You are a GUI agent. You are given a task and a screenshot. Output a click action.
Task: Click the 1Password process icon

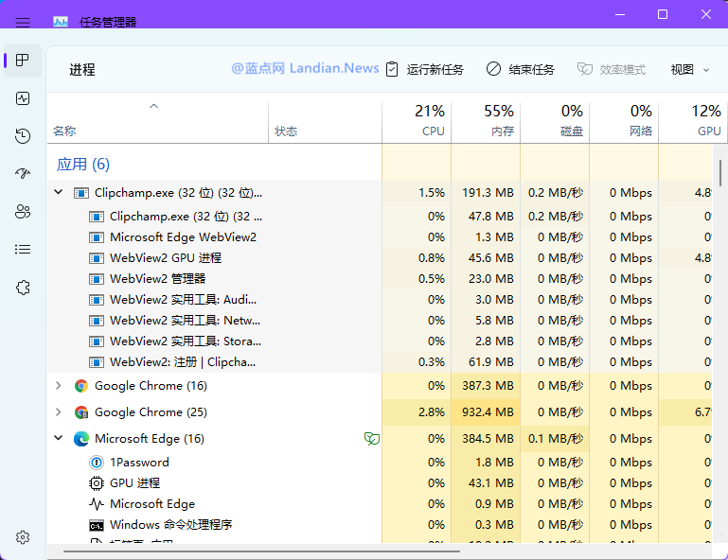click(97, 463)
